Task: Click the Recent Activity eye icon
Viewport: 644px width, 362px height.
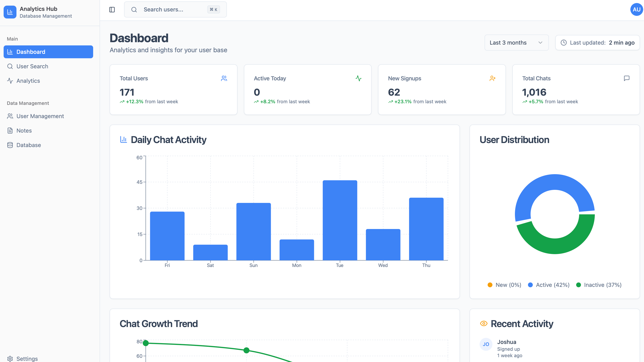Action: click(484, 323)
